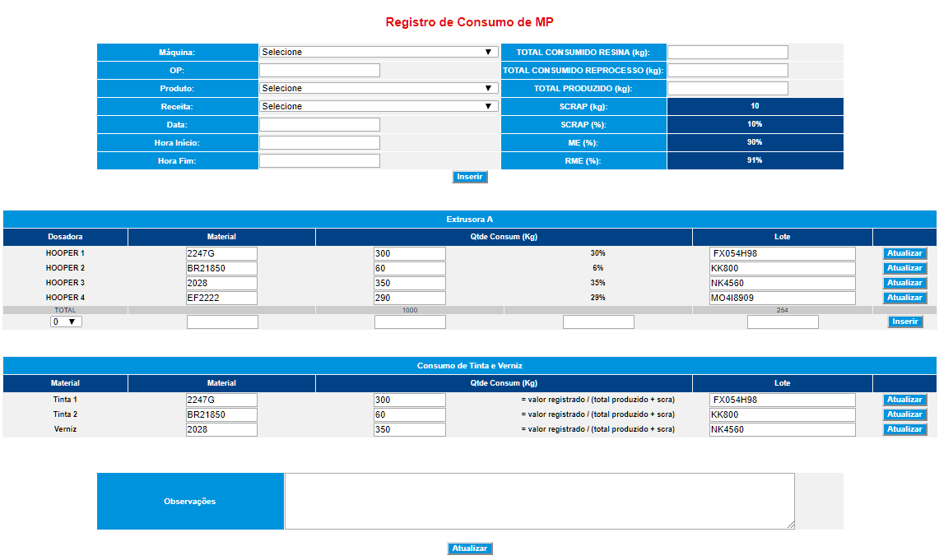Viewport: 939px width, 560px height.
Task: Click the Hora Início field
Action: (319, 142)
